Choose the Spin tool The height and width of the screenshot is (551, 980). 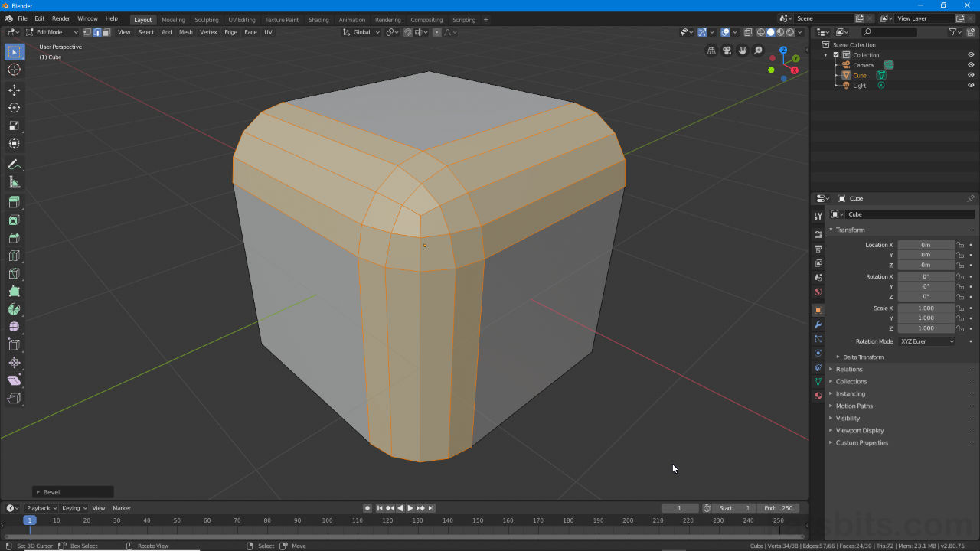[x=15, y=309]
